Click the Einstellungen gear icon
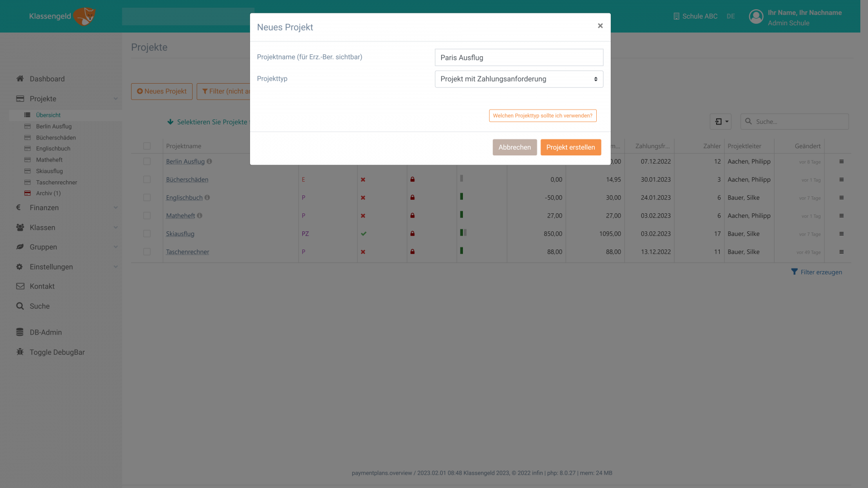The height and width of the screenshot is (488, 868). point(20,267)
